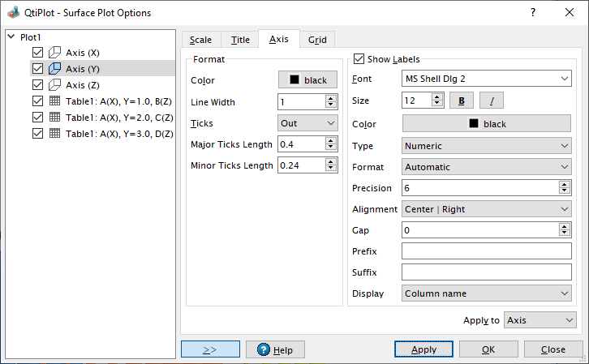Switch to the Grid tab

(x=317, y=40)
